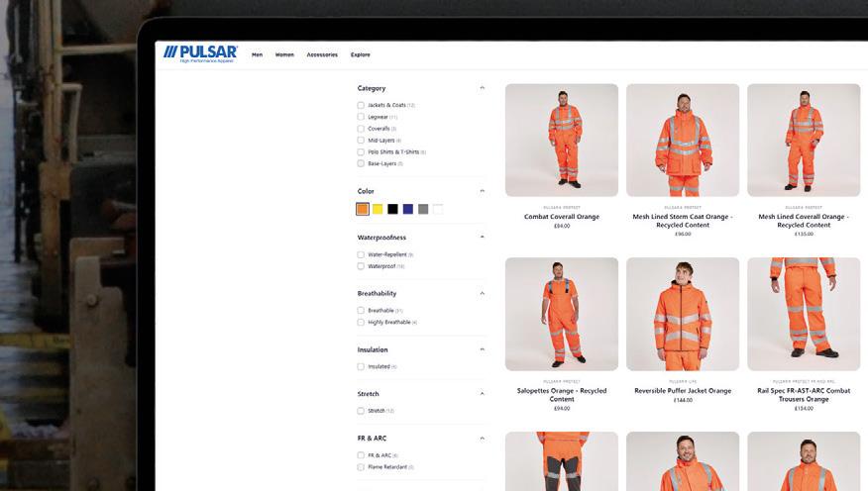
Task: Tick the Stretch filter checkbox
Action: [361, 411]
